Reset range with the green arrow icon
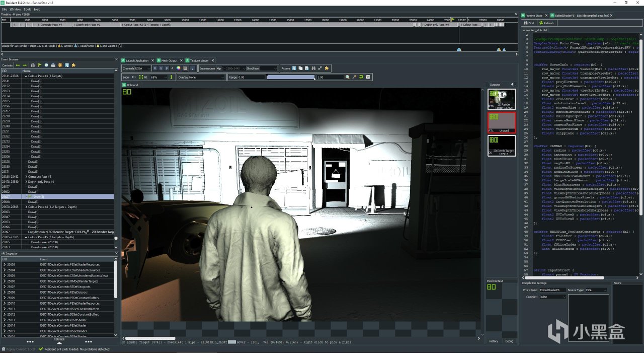The width and height of the screenshot is (644, 353). coord(361,77)
